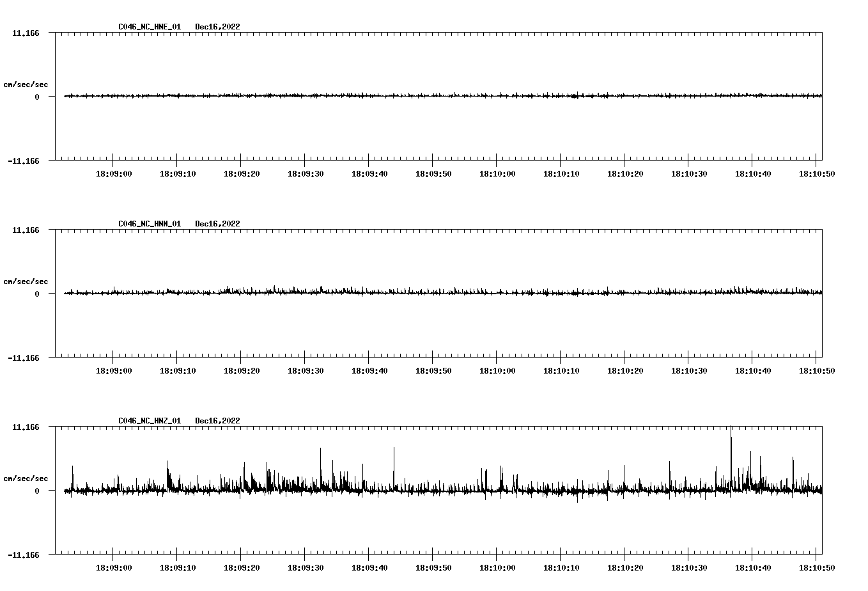Click the C046_NC_HNZ_01 plot title
The width and height of the screenshot is (868, 591).
150,421
